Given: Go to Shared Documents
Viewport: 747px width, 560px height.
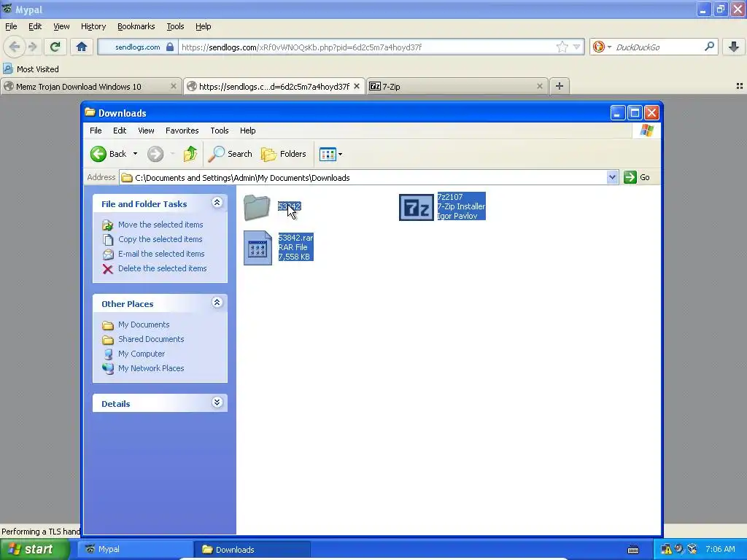Looking at the screenshot, I should pos(151,339).
